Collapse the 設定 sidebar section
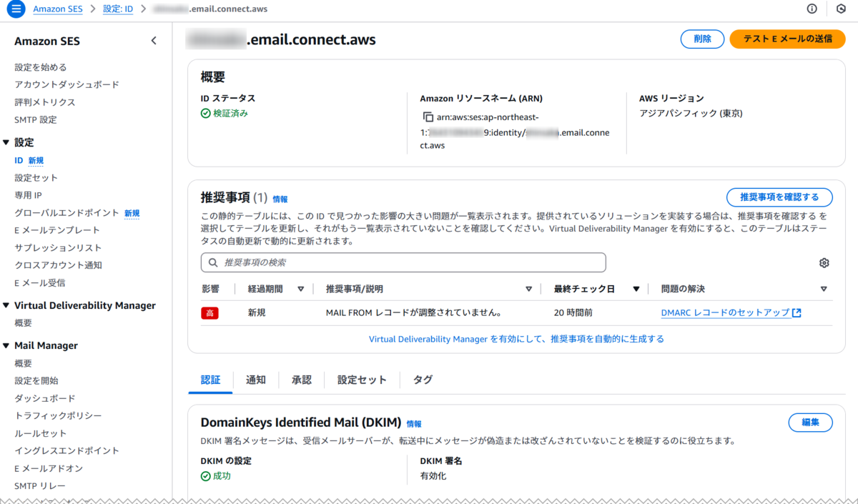858x504 pixels. click(x=6, y=142)
